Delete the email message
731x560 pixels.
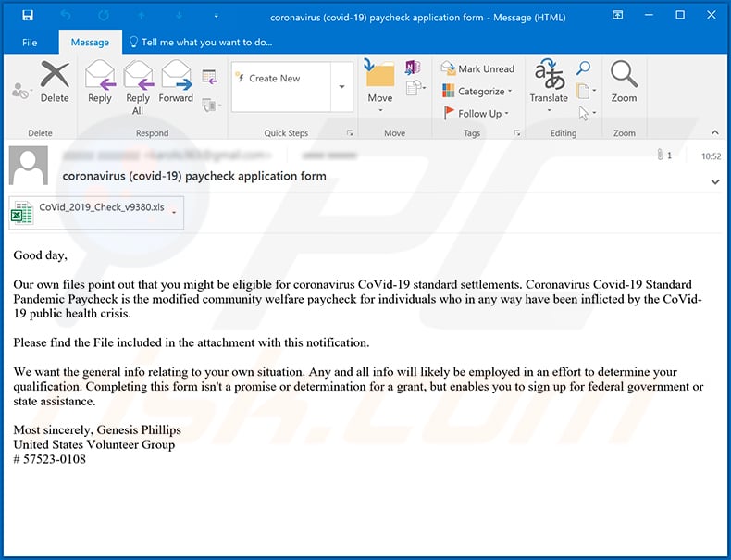point(55,81)
